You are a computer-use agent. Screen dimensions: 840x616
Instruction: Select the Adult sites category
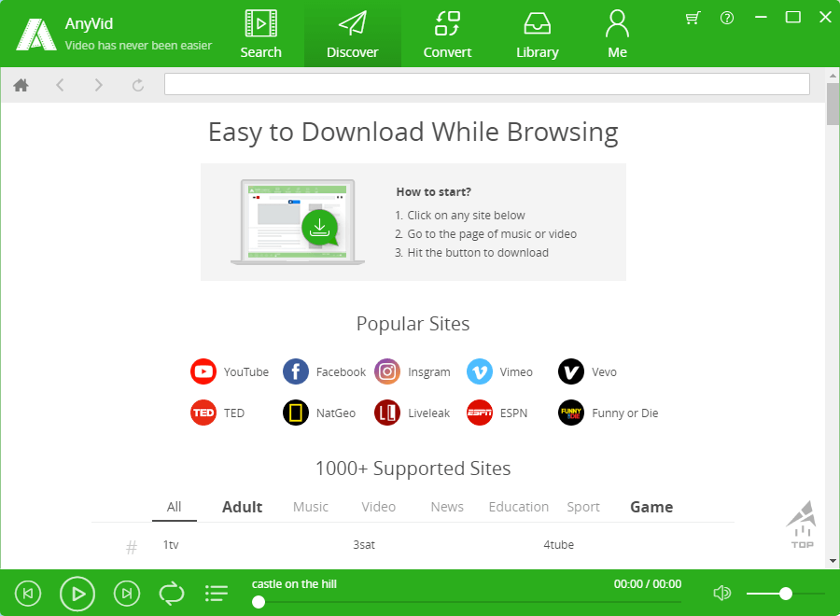point(242,507)
